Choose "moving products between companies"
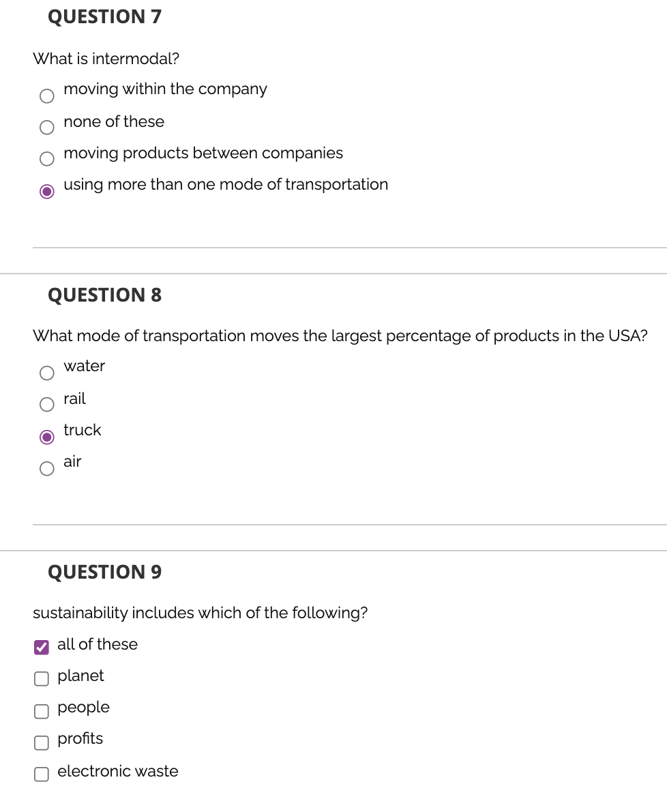The image size is (667, 812). [x=46, y=158]
